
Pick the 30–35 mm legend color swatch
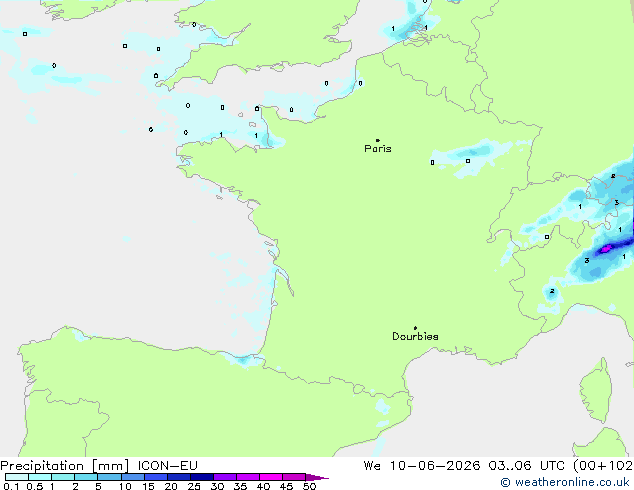224,477
